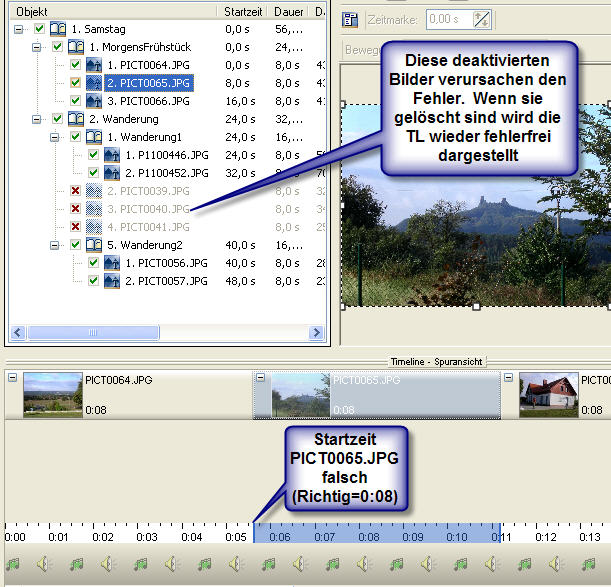Collapse the 1. Wanderung1 tree node
The image size is (611, 587).
[x=56, y=137]
